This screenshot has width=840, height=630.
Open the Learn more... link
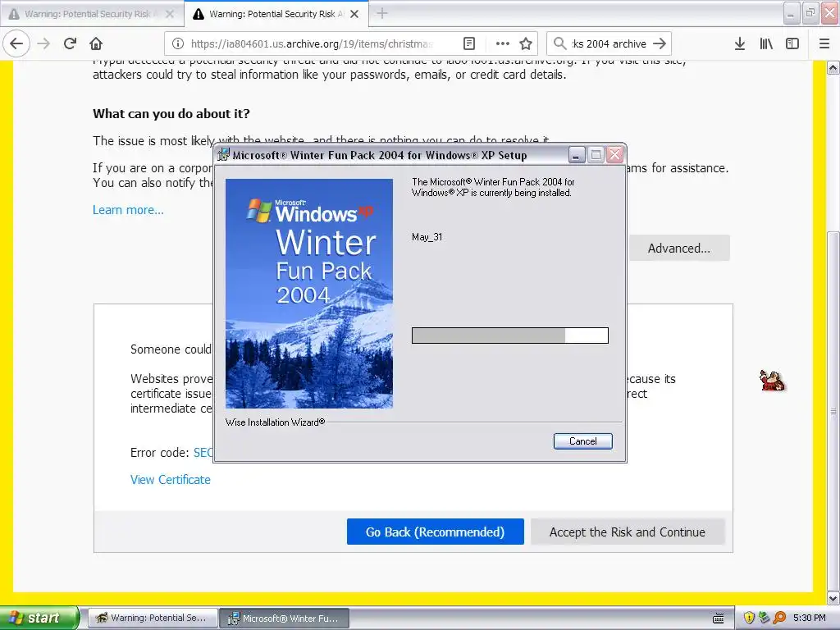tap(128, 210)
